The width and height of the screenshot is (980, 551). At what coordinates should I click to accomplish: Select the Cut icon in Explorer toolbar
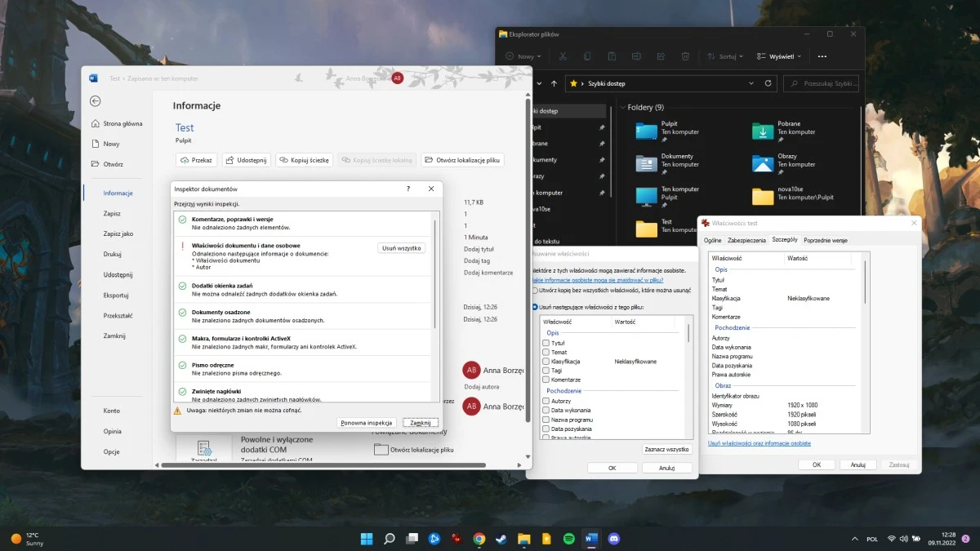tap(563, 56)
